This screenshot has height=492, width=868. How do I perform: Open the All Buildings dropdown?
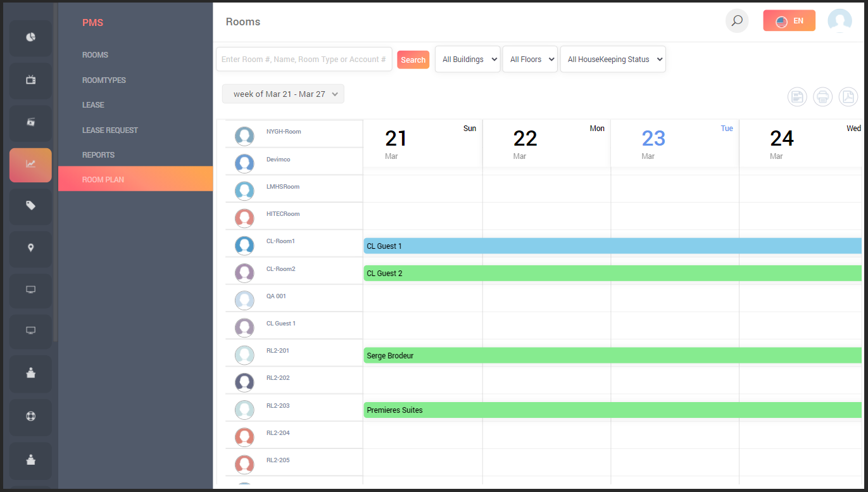467,60
